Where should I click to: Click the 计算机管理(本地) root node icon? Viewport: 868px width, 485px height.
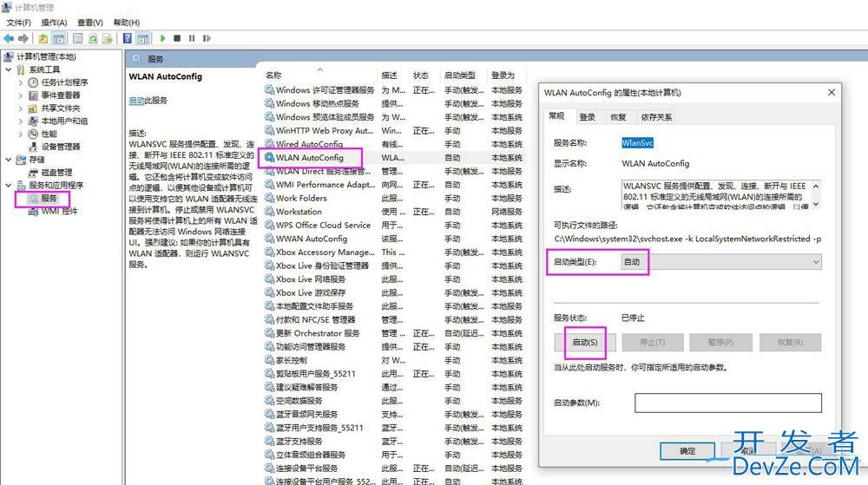click(x=8, y=56)
